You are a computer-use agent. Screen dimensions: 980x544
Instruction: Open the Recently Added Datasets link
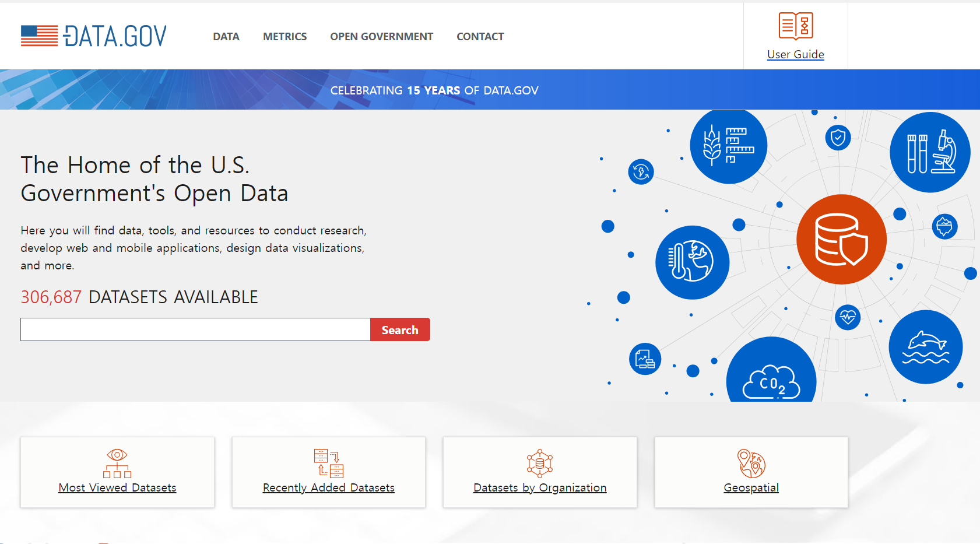329,487
